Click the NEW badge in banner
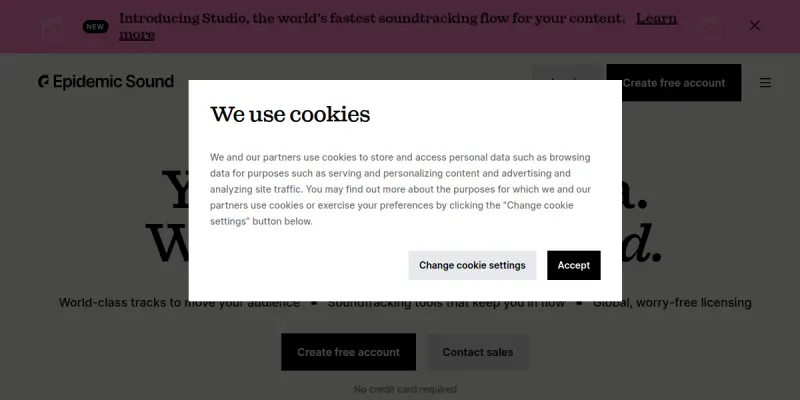Viewport: 800px width, 400px height. click(x=95, y=27)
